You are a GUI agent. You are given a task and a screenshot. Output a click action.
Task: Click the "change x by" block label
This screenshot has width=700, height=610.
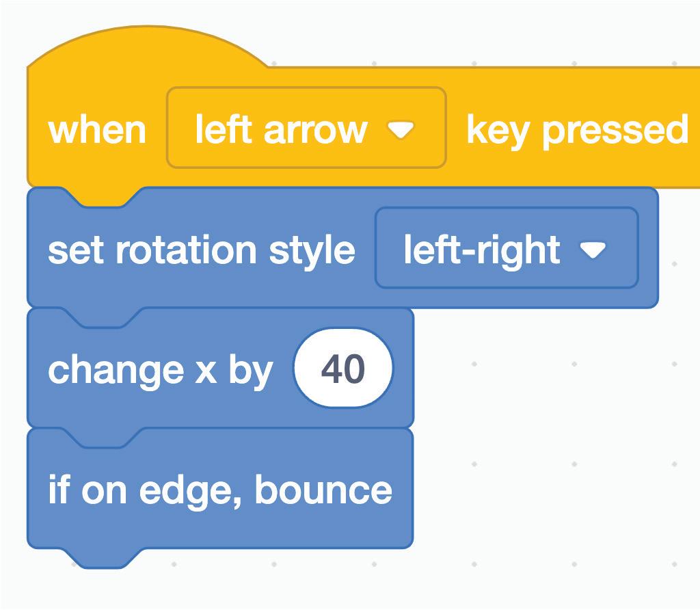[160, 369]
